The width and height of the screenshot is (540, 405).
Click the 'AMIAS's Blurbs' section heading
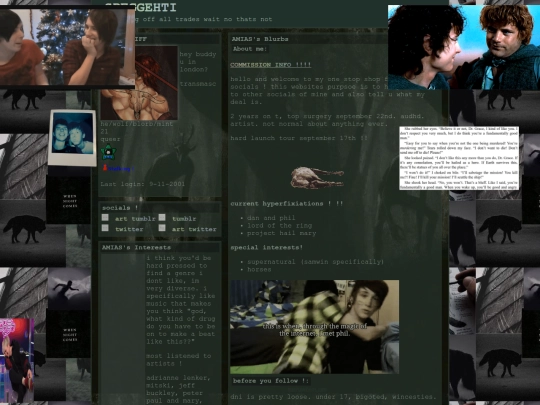(x=260, y=39)
